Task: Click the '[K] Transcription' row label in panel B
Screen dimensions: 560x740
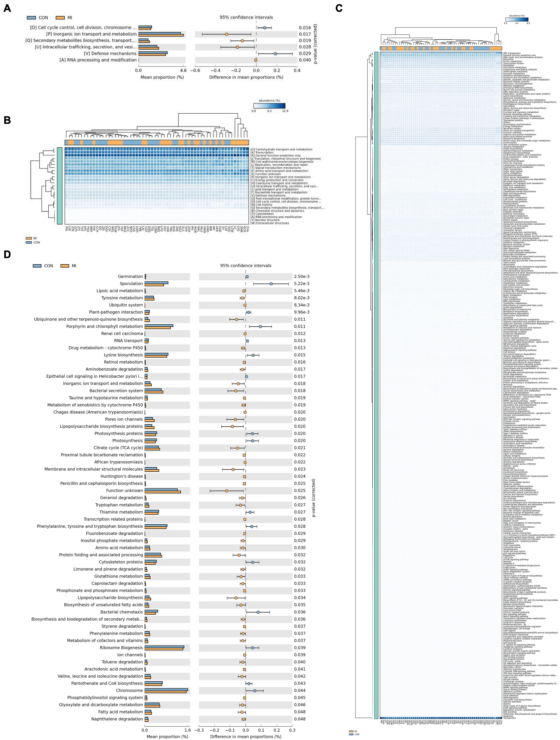Action: (262, 153)
